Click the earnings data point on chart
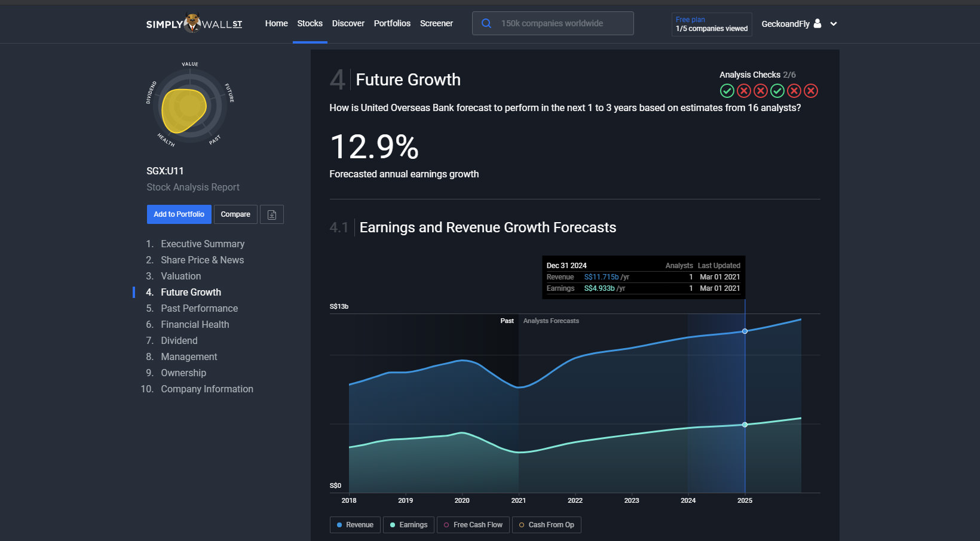 (x=745, y=425)
